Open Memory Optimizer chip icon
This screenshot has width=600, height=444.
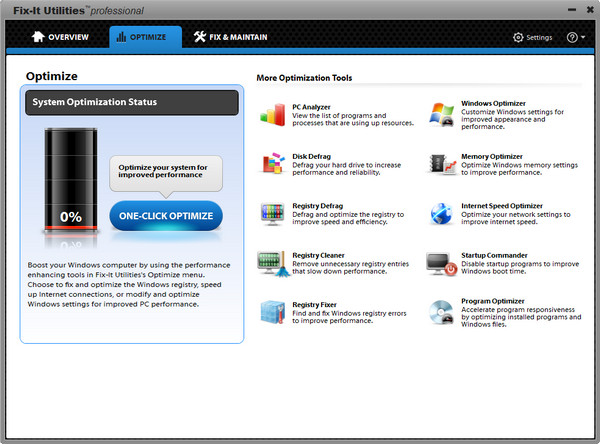click(x=443, y=164)
